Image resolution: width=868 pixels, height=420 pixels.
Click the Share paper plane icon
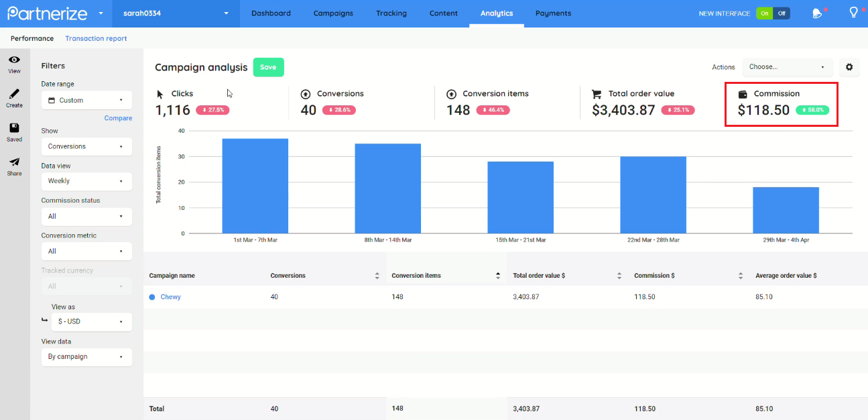[14, 162]
